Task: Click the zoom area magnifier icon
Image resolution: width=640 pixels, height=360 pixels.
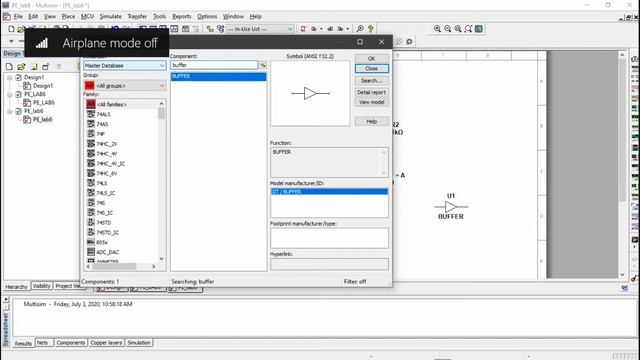Action: (x=458, y=29)
